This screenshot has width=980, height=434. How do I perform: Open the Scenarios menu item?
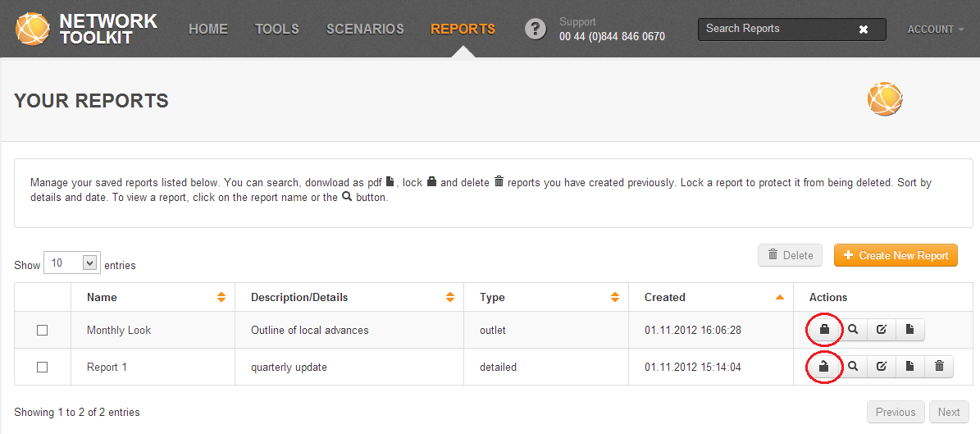click(x=365, y=29)
